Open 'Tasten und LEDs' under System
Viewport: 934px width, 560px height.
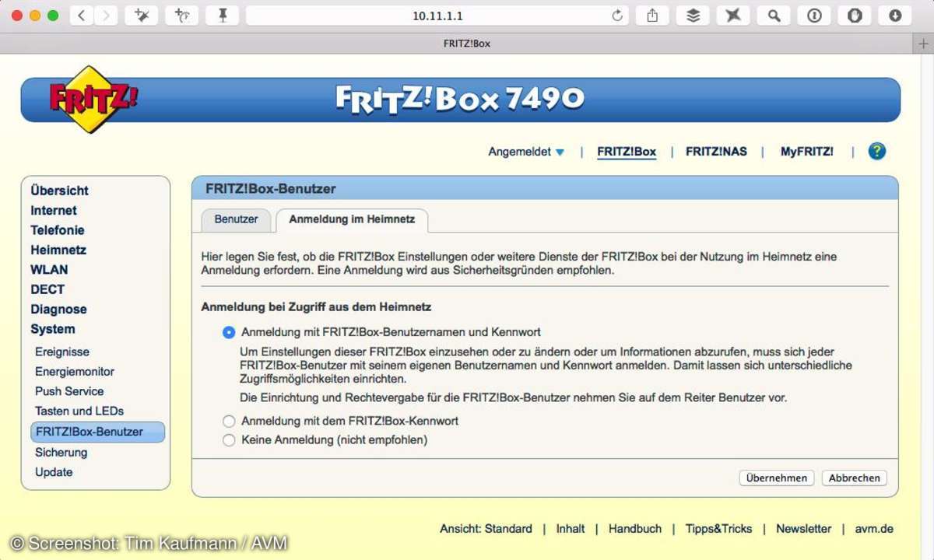(79, 411)
